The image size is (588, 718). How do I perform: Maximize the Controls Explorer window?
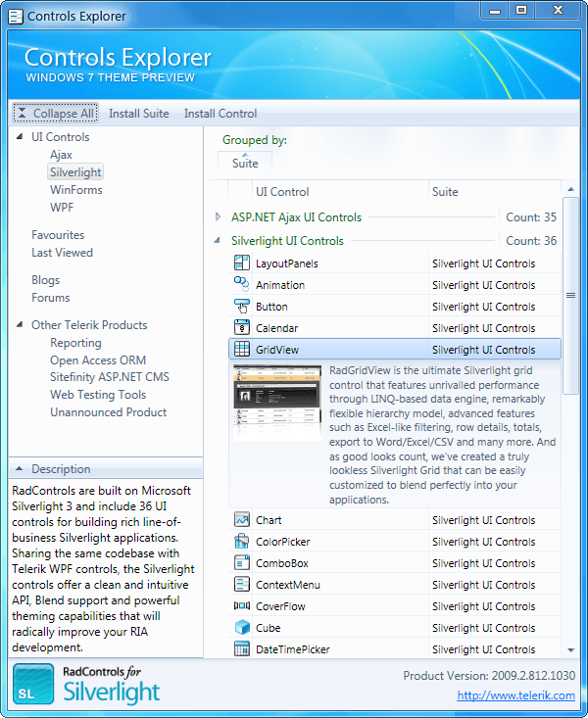click(520, 10)
